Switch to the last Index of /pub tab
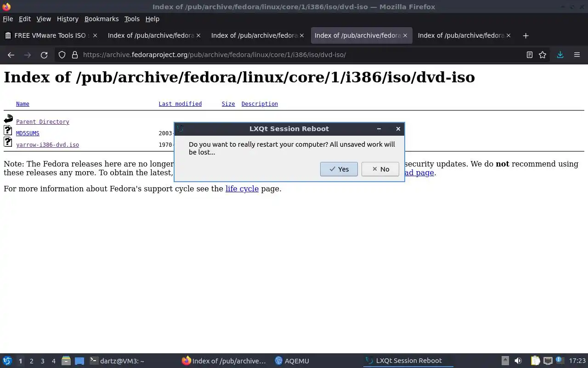The height and width of the screenshot is (368, 588). tap(464, 35)
